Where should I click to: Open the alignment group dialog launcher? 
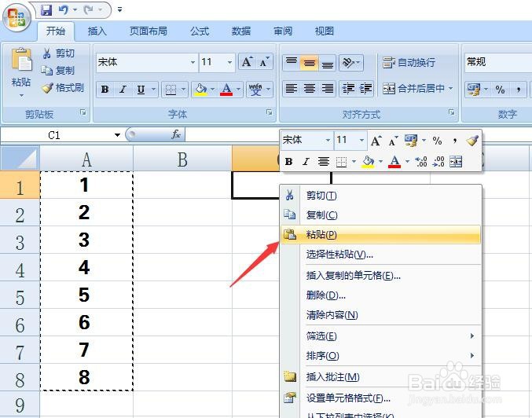pyautogui.click(x=452, y=112)
